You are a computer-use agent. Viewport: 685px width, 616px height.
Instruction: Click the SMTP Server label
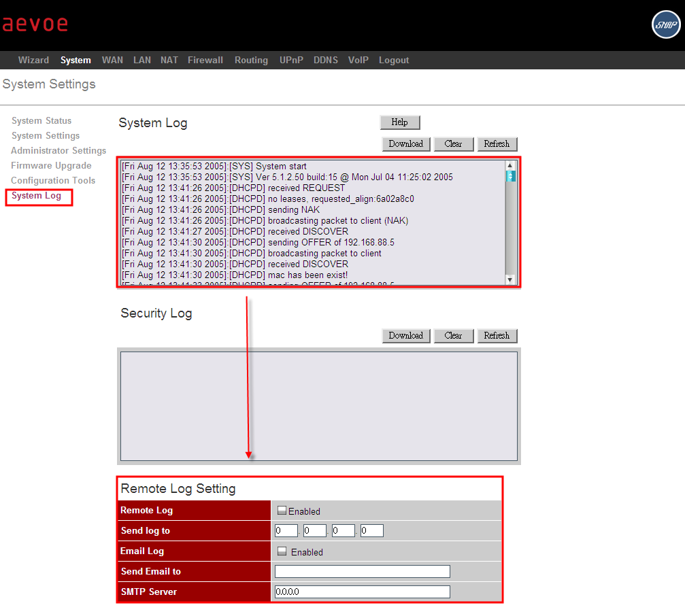click(149, 592)
